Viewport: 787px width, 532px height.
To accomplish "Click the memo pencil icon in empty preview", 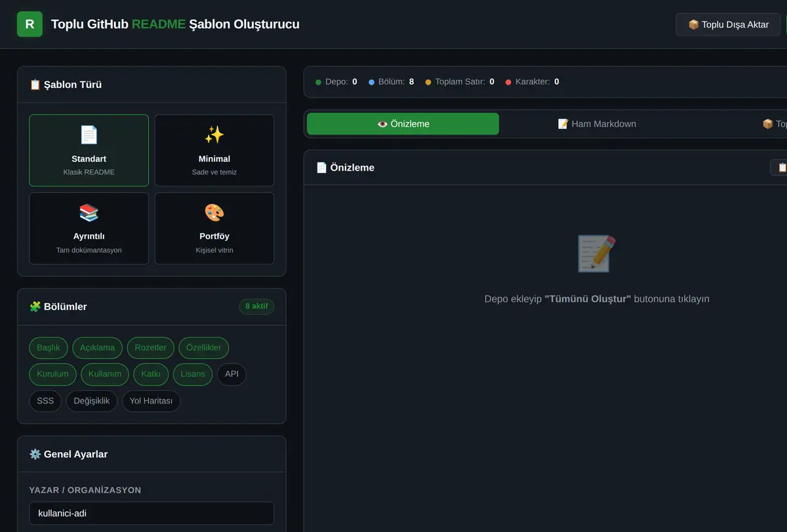I will pos(597,254).
